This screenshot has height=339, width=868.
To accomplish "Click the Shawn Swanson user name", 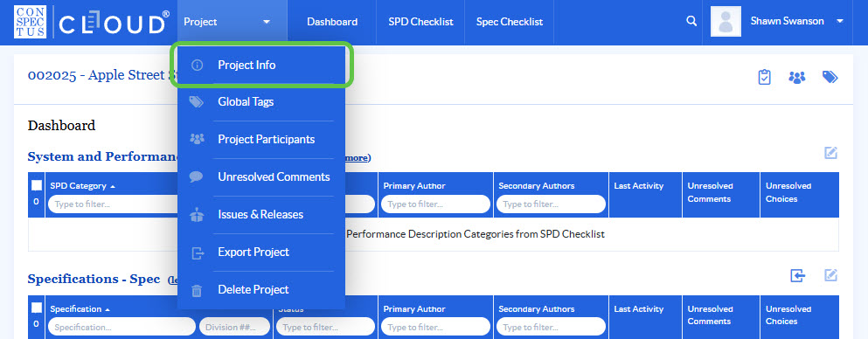I will click(788, 21).
